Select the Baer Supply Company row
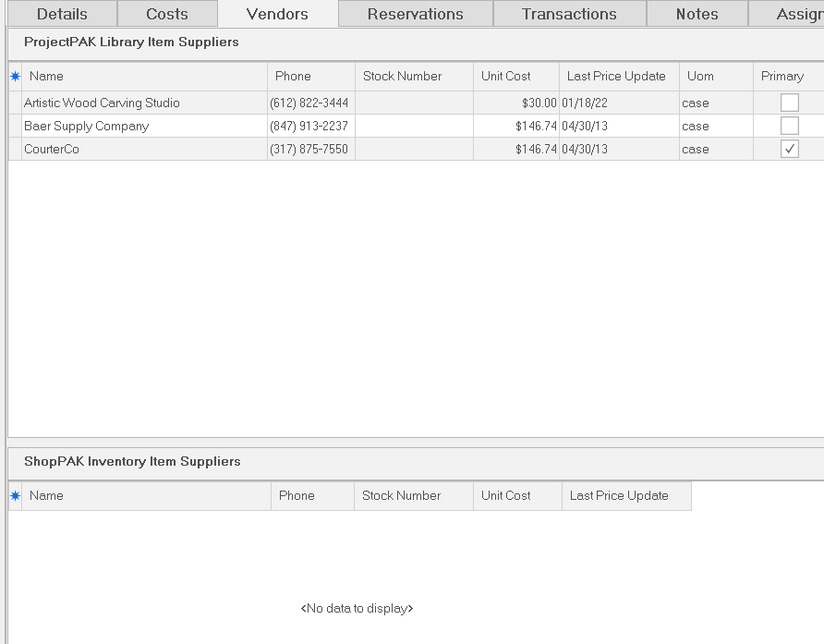The image size is (824, 644). tap(86, 127)
